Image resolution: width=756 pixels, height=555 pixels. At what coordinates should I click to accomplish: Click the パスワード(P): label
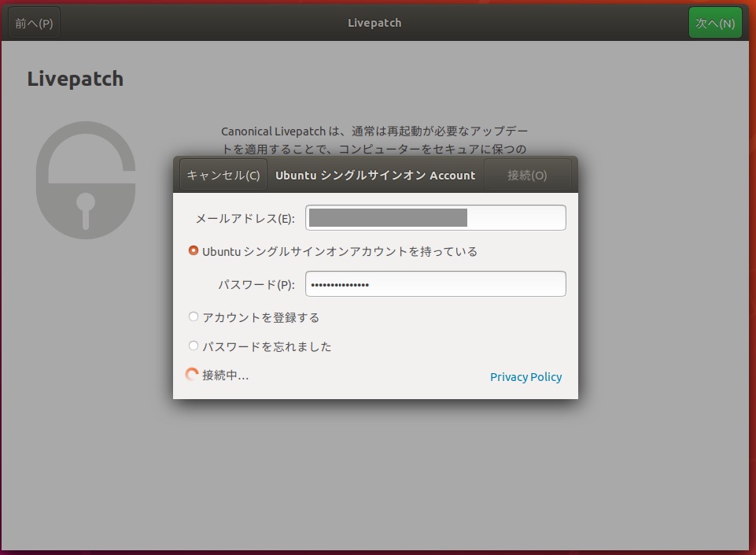point(256,285)
